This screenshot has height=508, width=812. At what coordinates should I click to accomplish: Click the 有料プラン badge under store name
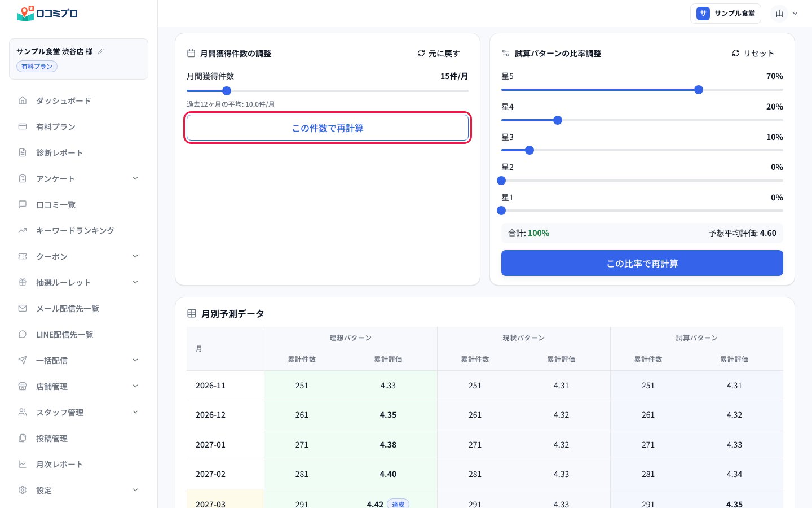point(37,67)
